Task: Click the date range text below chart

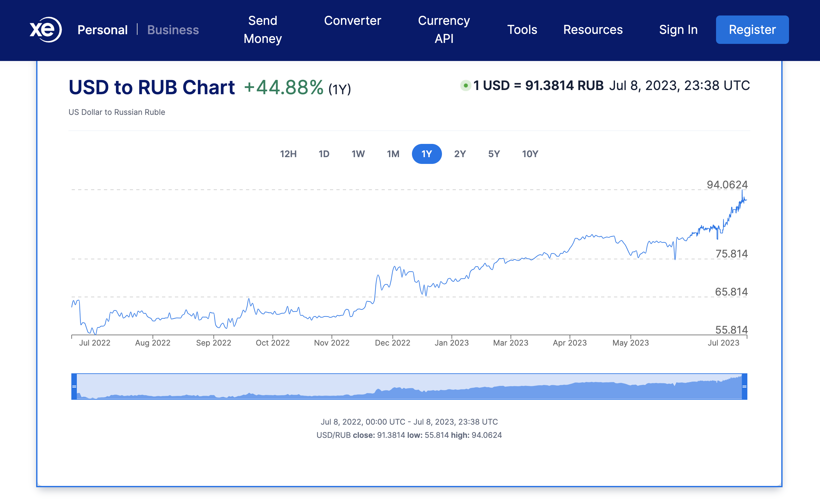Action: coord(409,422)
